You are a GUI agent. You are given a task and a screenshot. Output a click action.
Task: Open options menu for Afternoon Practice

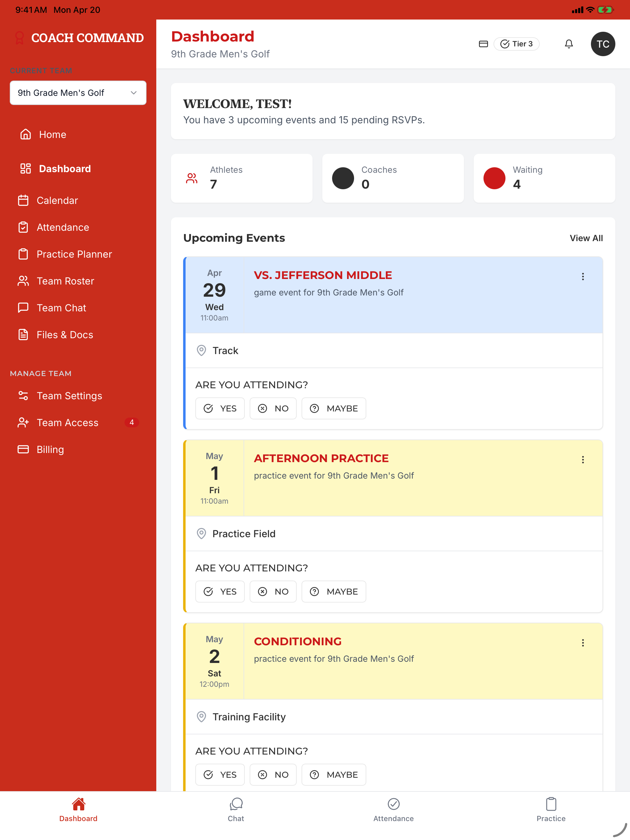(582, 460)
